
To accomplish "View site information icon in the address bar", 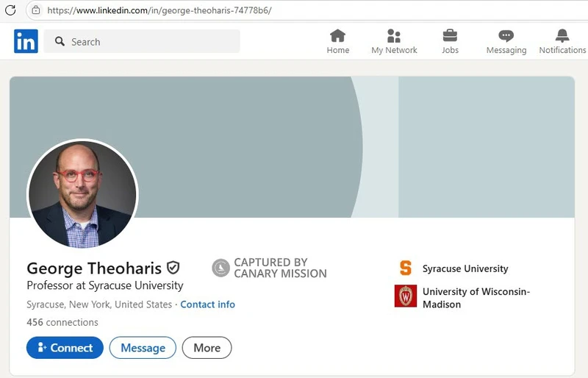I will click(35, 10).
